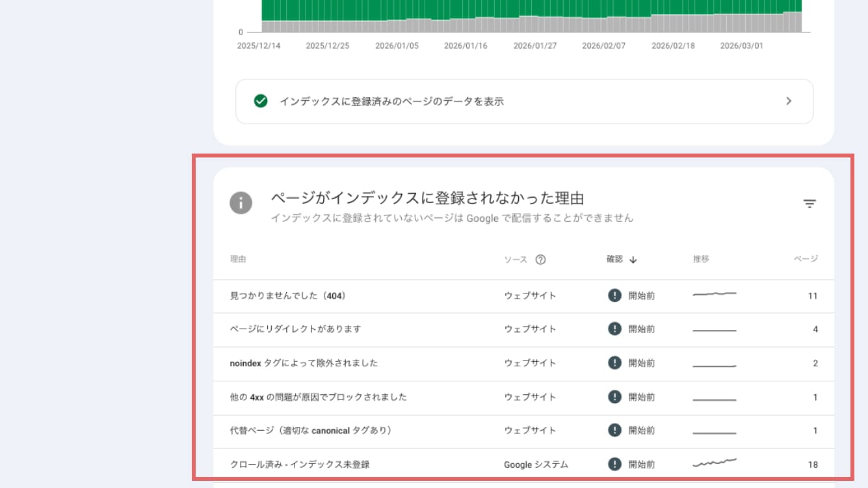Click the info icon beside the reasons heading
Image resolution: width=868 pixels, height=488 pixels.
pos(241,203)
